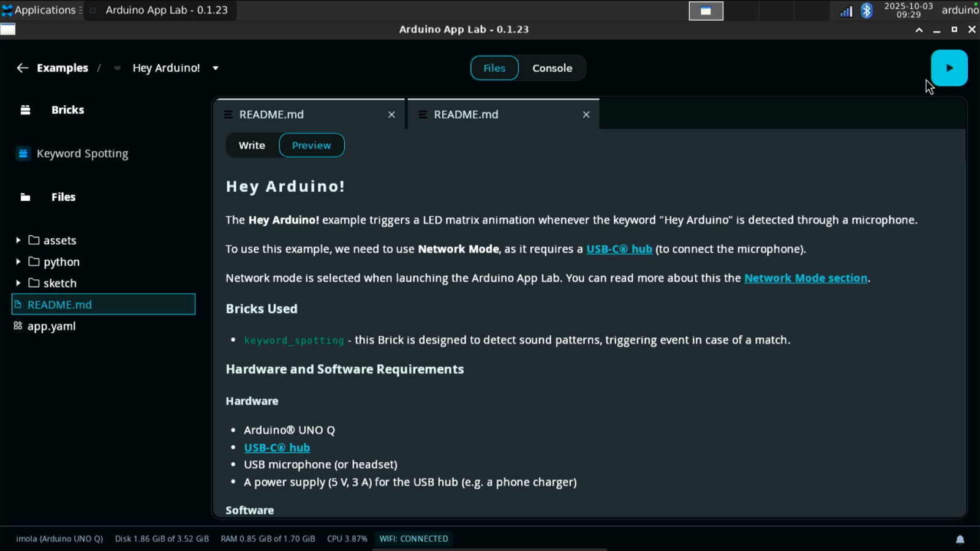This screenshot has height=551, width=980.
Task: Expand the python folder arrow
Action: (18, 261)
